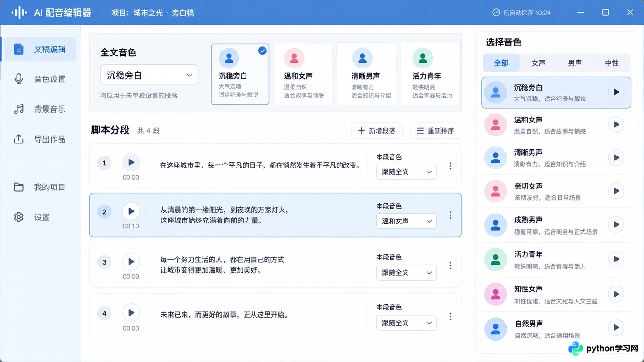Click the 背景音乐 music note icon
This screenshot has width=644, height=362.
tap(19, 109)
